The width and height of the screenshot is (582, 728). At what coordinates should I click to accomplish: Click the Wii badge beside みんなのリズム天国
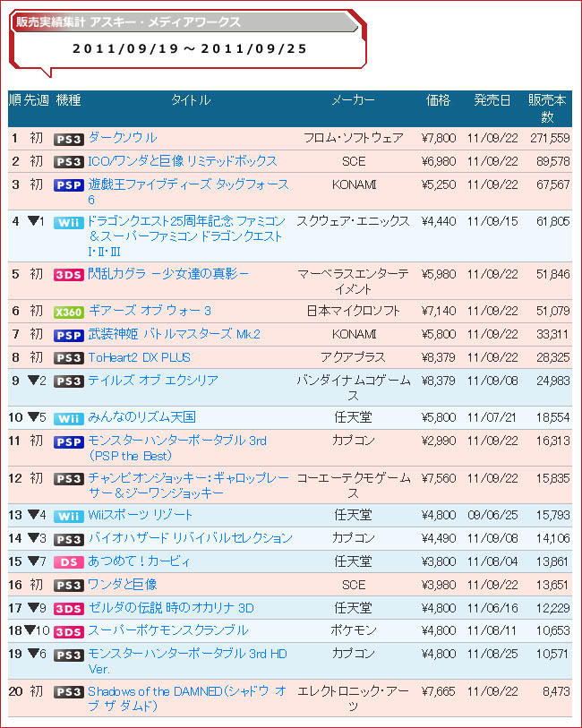(x=69, y=419)
